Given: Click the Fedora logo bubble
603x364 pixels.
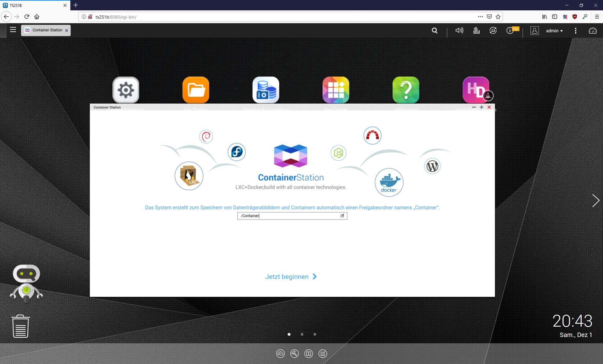Looking at the screenshot, I should 237,152.
